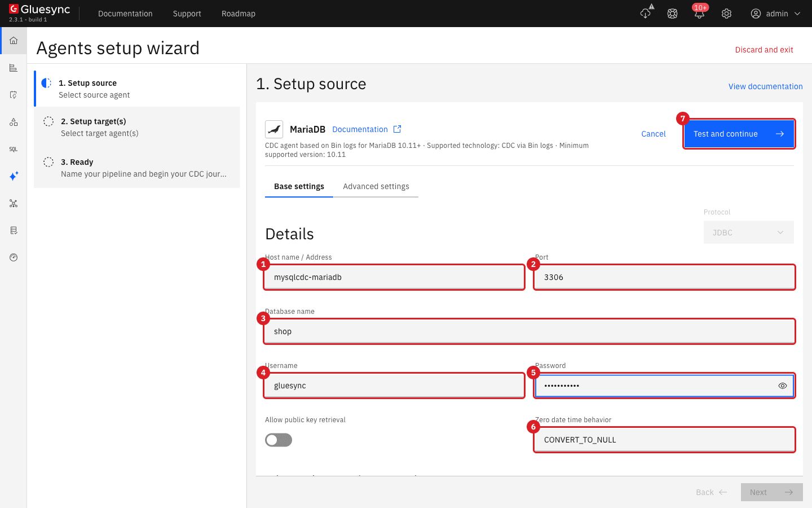Click the cloud download updates icon
This screenshot has height=508, width=812.
tap(646, 14)
